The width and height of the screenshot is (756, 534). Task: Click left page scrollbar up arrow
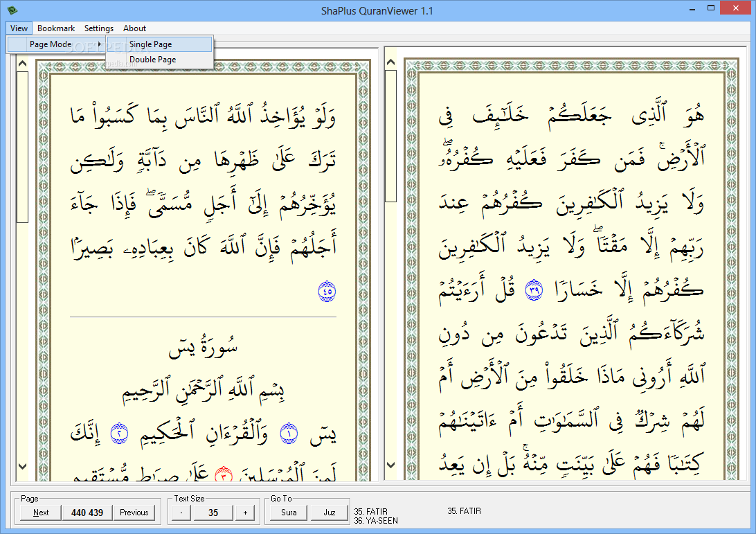point(22,63)
